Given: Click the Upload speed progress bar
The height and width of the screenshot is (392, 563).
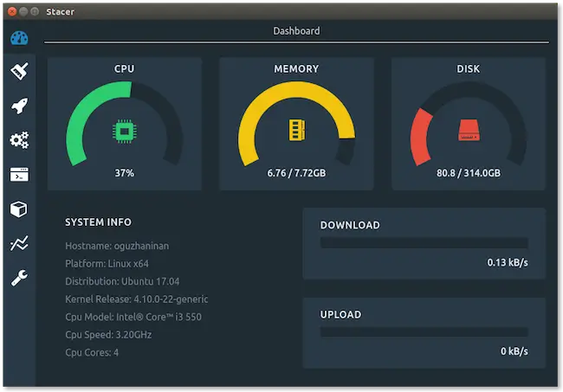Looking at the screenshot, I should (x=424, y=331).
